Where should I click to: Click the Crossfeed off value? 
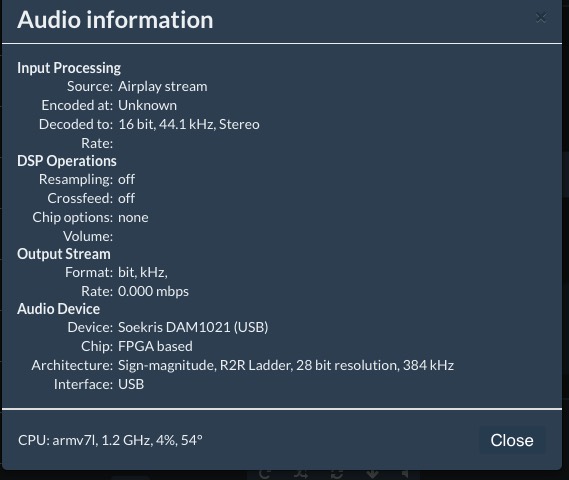[126, 198]
